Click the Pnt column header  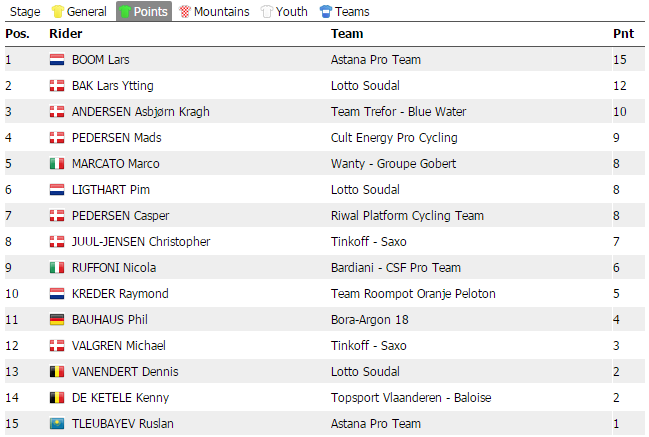[x=622, y=34]
